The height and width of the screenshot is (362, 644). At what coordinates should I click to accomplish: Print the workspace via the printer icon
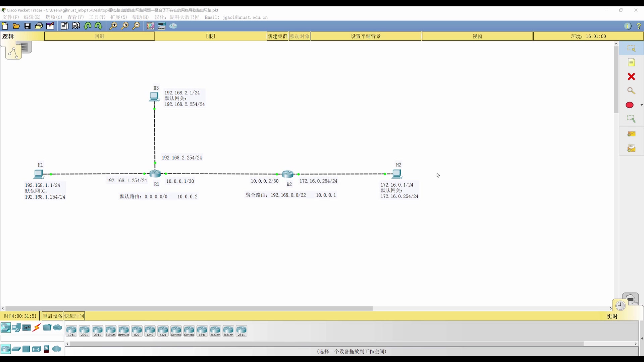point(39,26)
